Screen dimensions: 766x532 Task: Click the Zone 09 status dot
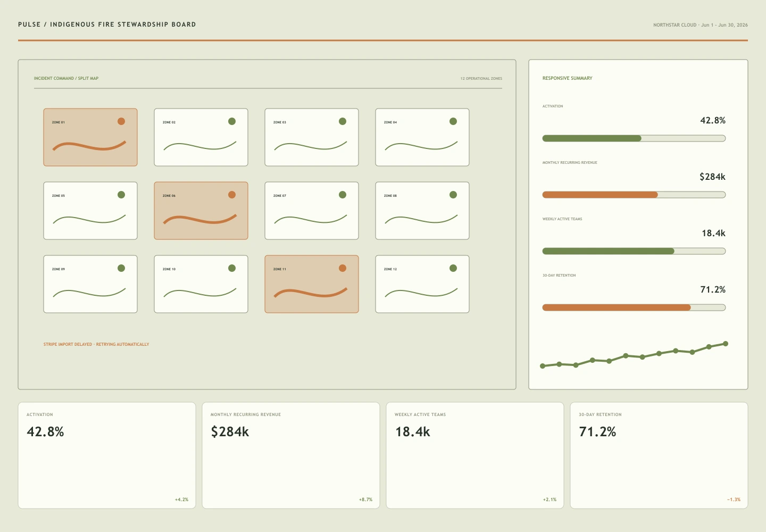(x=121, y=268)
